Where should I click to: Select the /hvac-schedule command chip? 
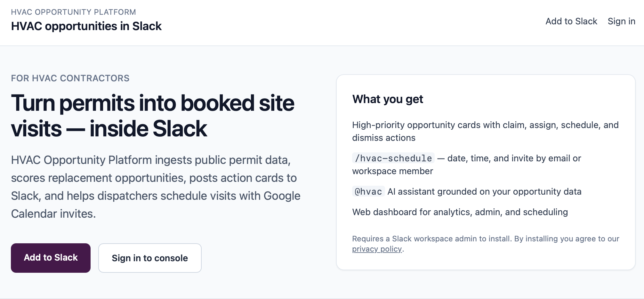tap(393, 158)
